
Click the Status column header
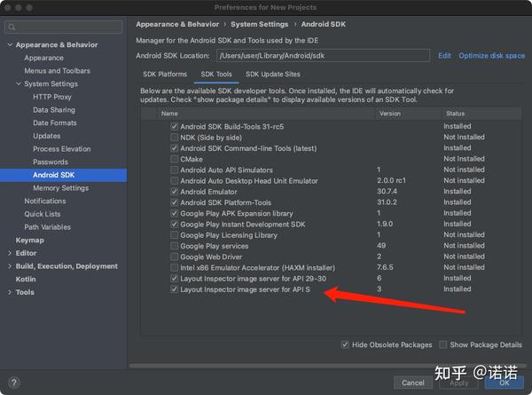coord(456,114)
